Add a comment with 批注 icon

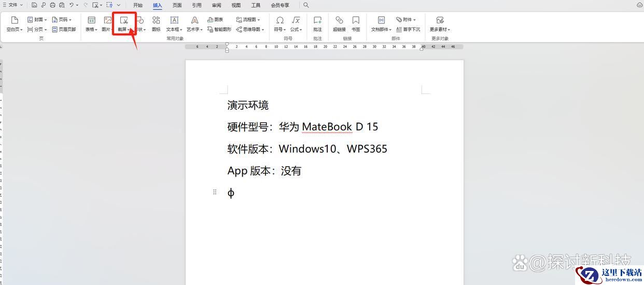click(x=317, y=20)
